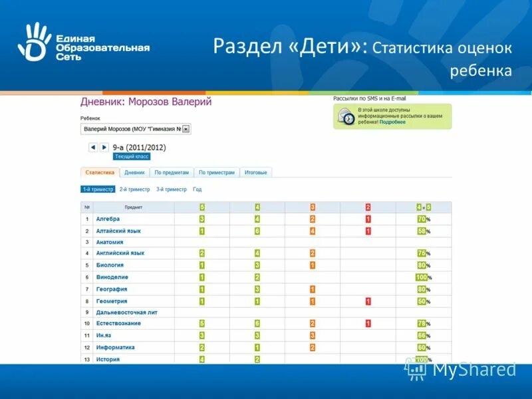
Task: Click Естествознание's count of fives badge
Action: pos(202,323)
